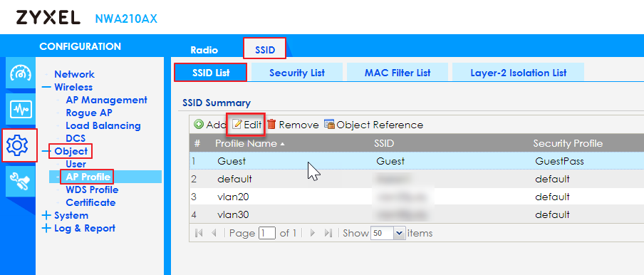This screenshot has height=275, width=644.
Task: Open the Dashboard gauge icon in sidebar
Action: (x=20, y=73)
